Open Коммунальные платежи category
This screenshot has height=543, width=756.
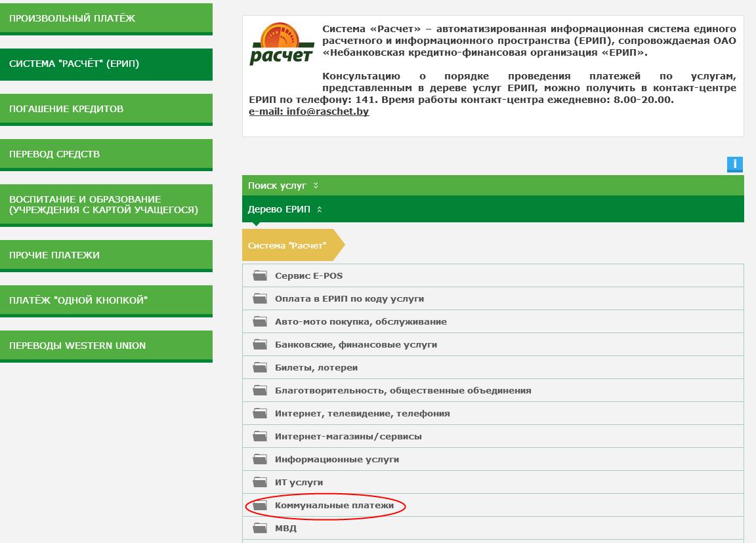(493, 506)
